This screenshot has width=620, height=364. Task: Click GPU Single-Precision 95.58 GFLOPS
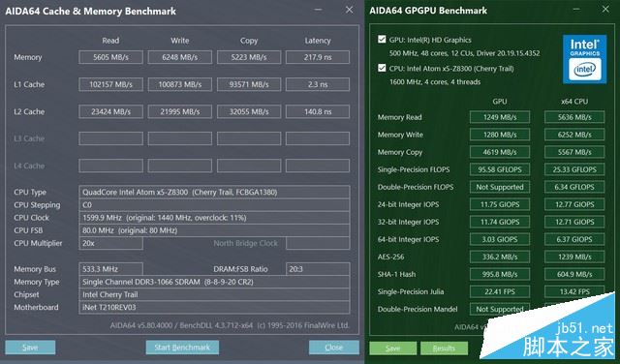(x=500, y=169)
